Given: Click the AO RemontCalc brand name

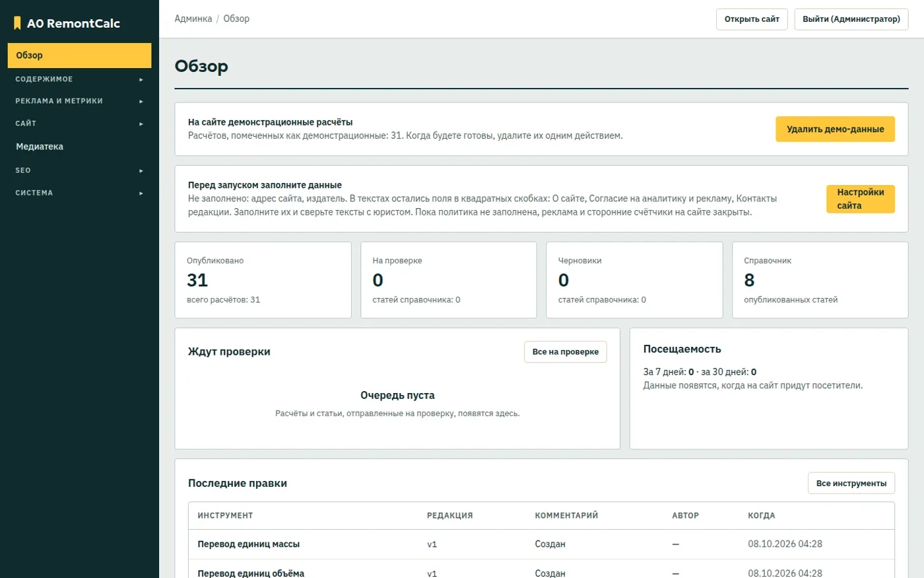Looking at the screenshot, I should 73,23.
